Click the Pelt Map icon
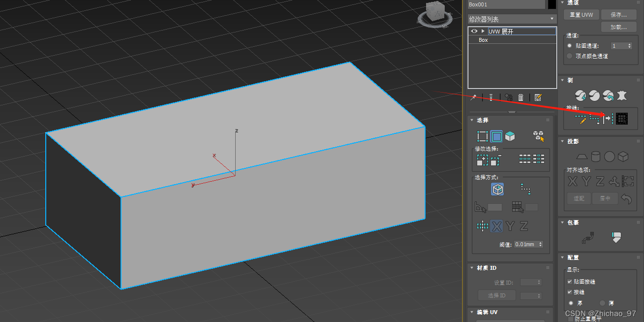Screen dimensions: 644x322 point(622,95)
